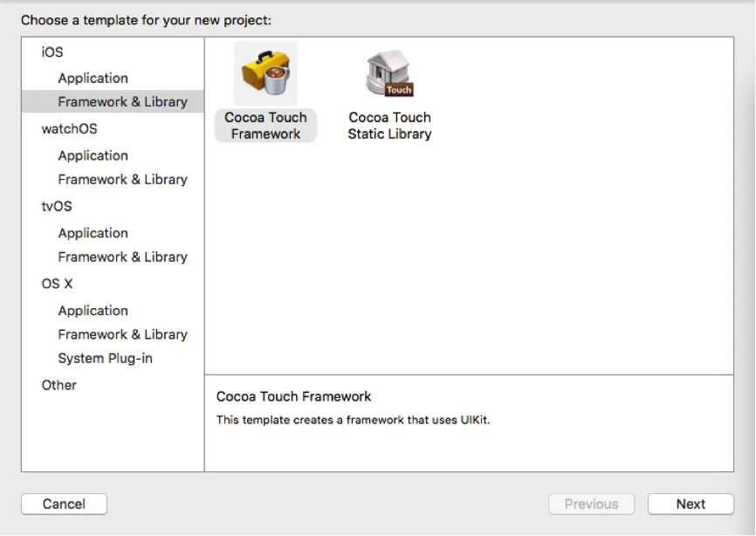Select the Cocoa Touch Framework toolbox icon
This screenshot has height=536, width=756.
click(x=265, y=73)
